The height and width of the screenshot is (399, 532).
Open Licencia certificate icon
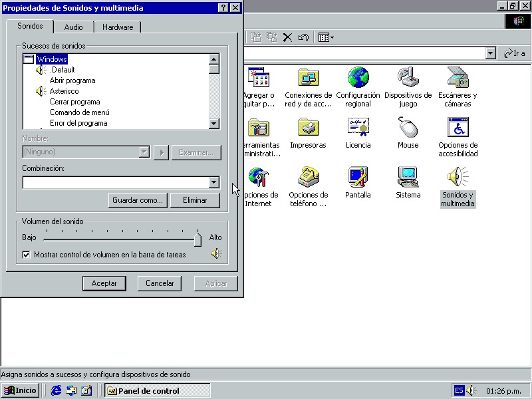[358, 127]
